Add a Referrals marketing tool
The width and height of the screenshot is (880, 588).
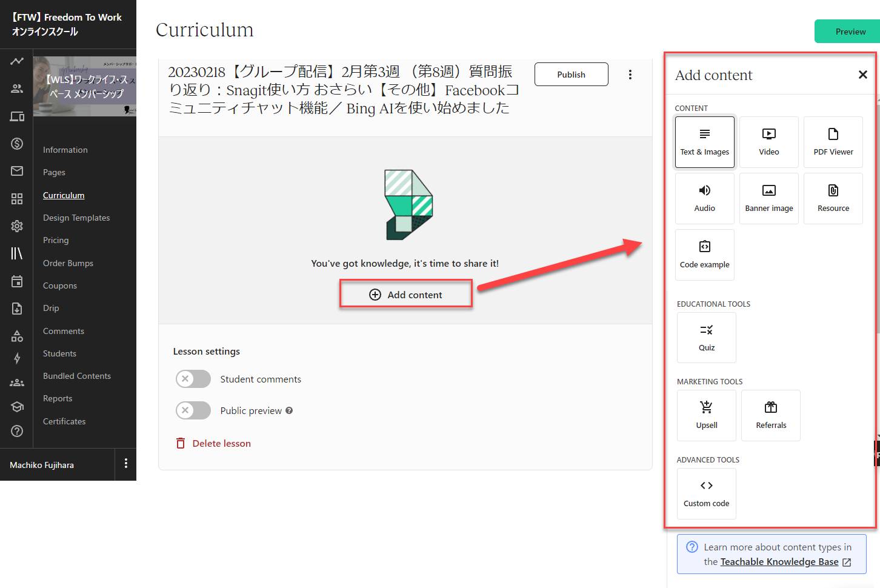pyautogui.click(x=771, y=415)
